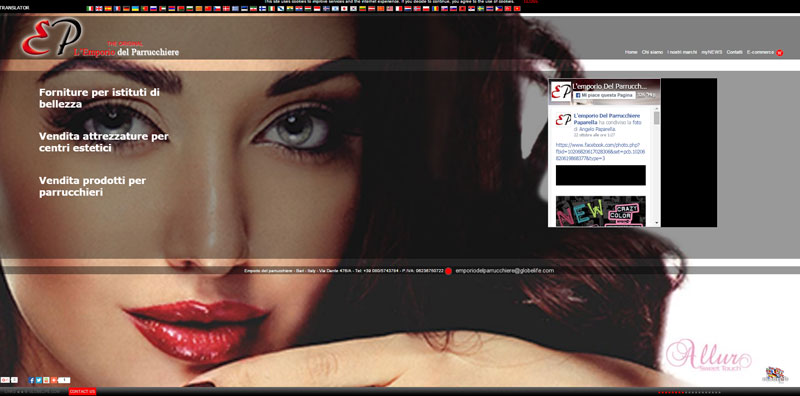
Task: Click the red dot beside the email address
Action: click(x=448, y=271)
